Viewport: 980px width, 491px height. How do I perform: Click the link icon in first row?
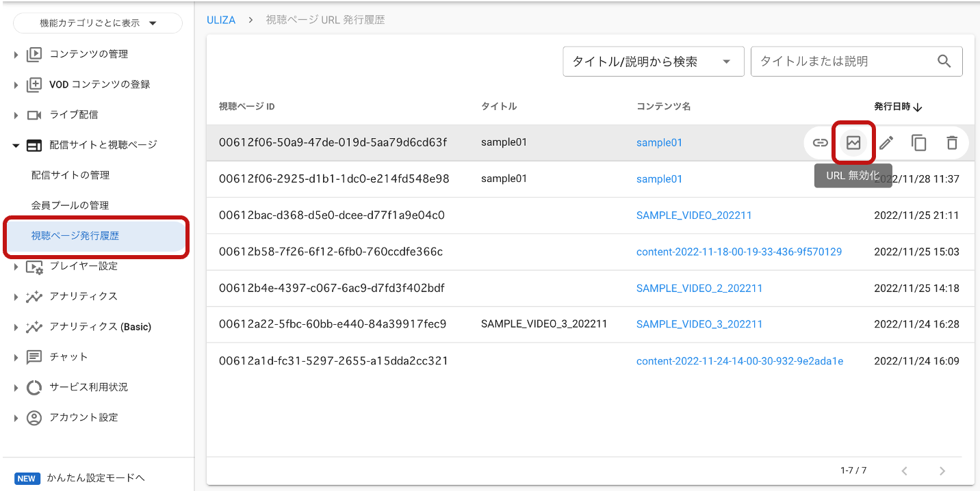point(820,143)
